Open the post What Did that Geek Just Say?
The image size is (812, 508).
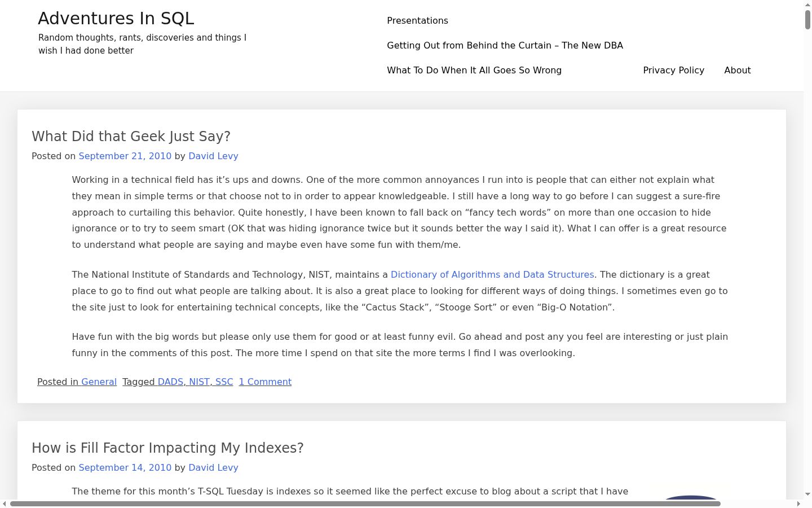pyautogui.click(x=131, y=137)
